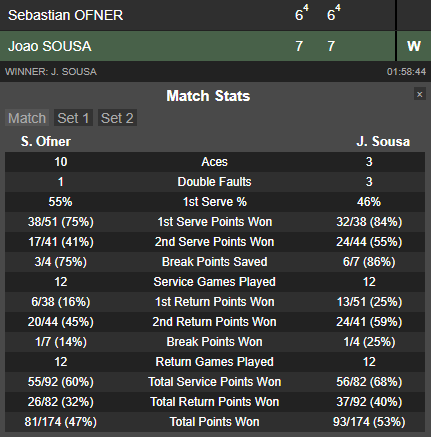Screen dimensions: 431x437
Task: Select the Sebastian OFNER player row
Action: pos(198,15)
